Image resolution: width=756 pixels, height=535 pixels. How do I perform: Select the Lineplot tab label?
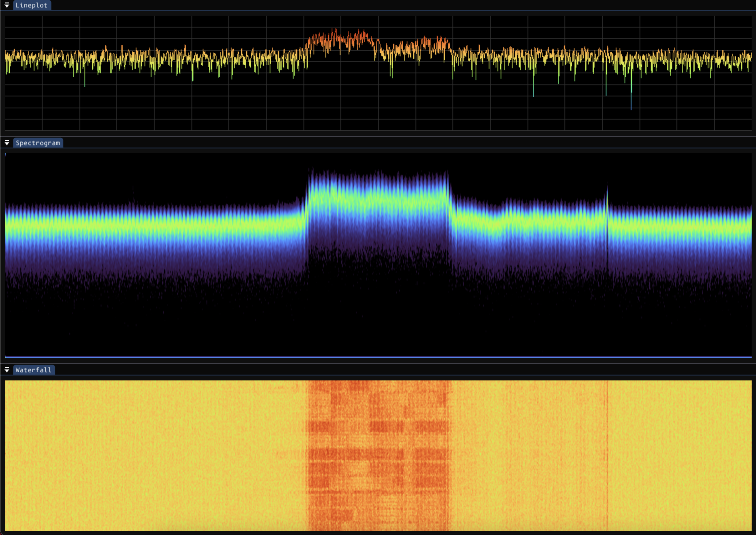click(32, 5)
